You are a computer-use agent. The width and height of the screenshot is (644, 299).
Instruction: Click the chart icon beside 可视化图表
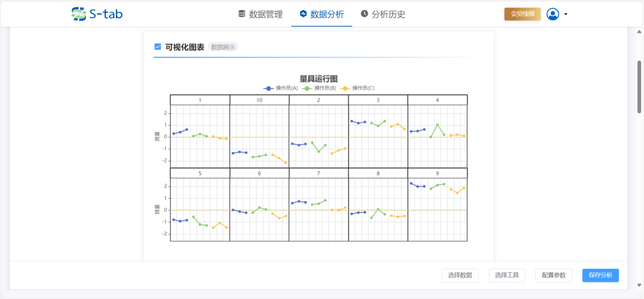158,47
